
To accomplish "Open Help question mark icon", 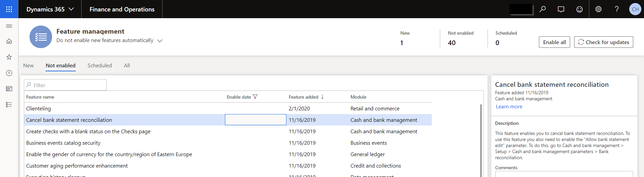I will tap(617, 9).
